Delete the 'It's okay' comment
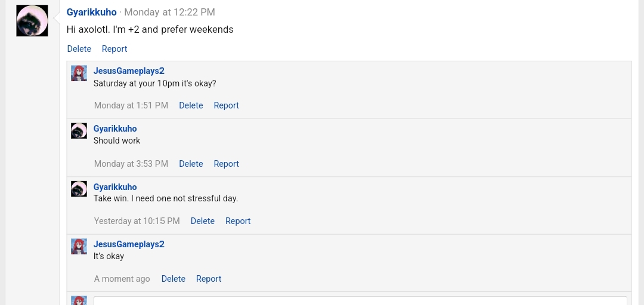This screenshot has width=644, height=305. [x=174, y=279]
